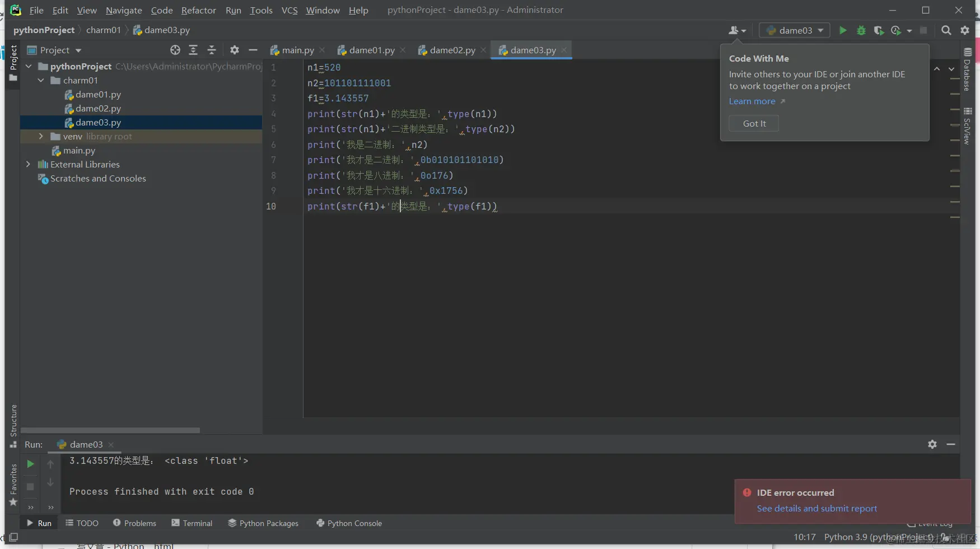Start debugging with the bug icon

(861, 30)
